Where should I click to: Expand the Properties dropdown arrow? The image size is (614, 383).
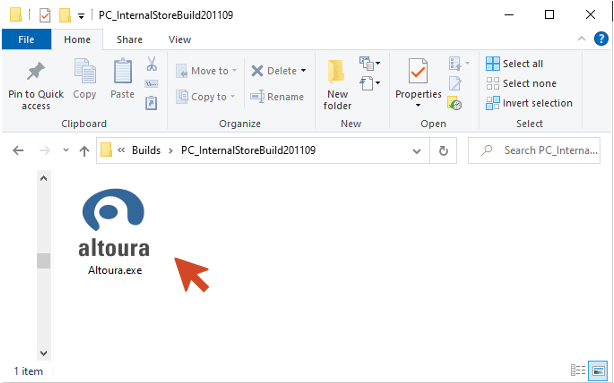(418, 105)
